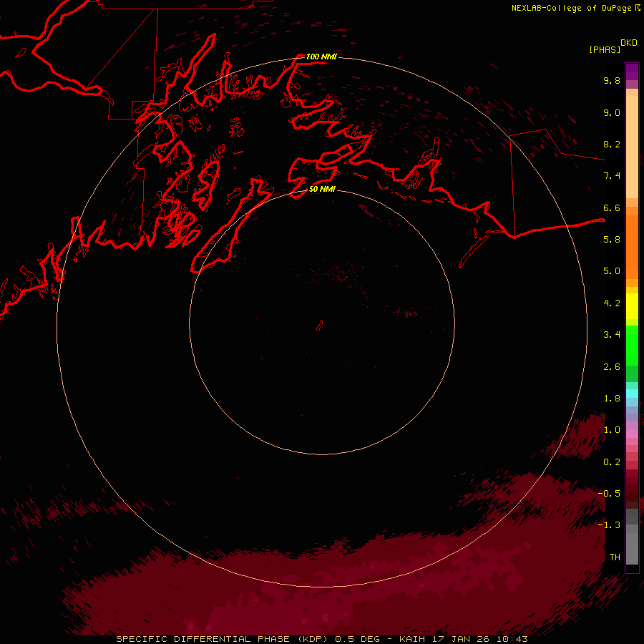Click the 5.0 value on color scale
Screen dimensions: 644x644
[612, 271]
